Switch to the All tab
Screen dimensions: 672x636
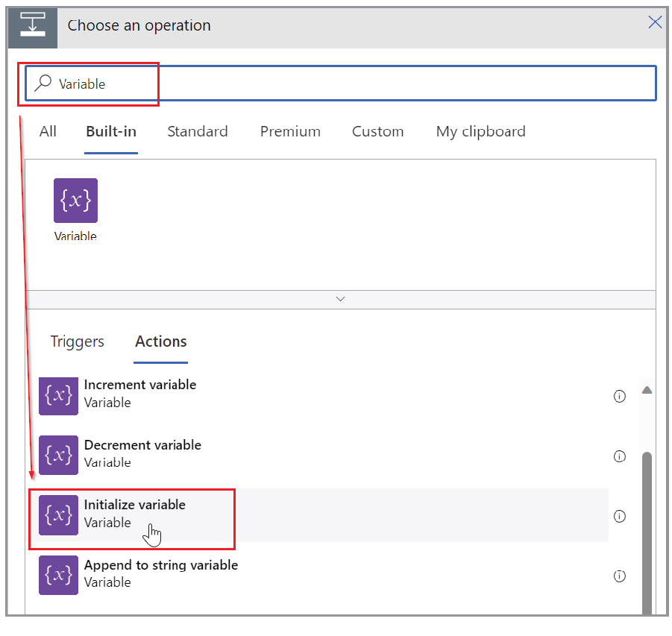[x=48, y=132]
